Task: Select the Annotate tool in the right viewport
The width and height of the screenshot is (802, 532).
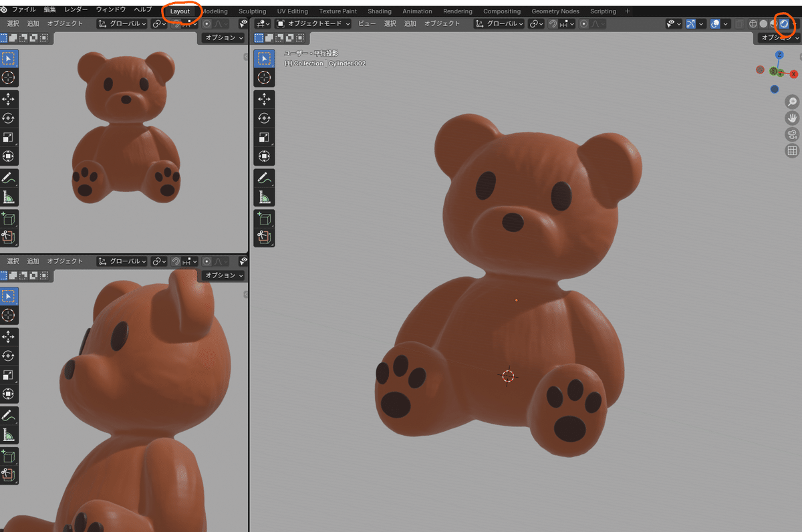Action: [x=264, y=178]
